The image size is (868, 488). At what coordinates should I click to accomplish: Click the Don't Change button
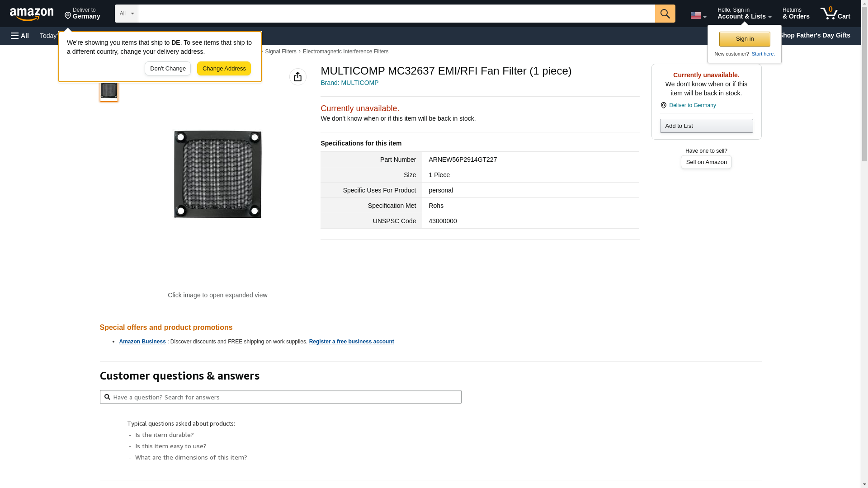(168, 69)
